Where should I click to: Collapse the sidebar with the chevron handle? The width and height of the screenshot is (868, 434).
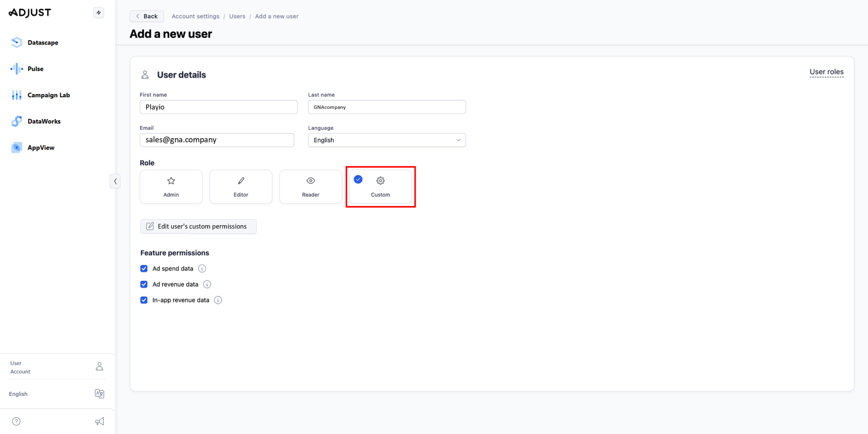115,181
